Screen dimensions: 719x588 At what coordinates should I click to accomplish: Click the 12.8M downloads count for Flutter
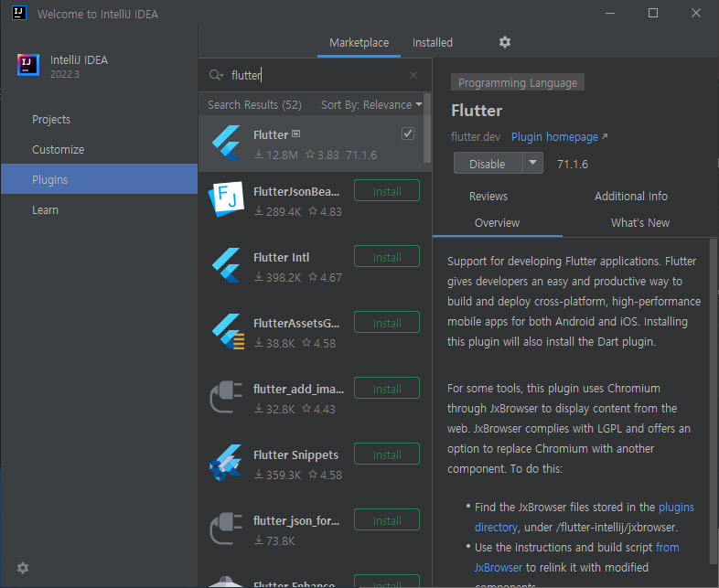click(276, 155)
